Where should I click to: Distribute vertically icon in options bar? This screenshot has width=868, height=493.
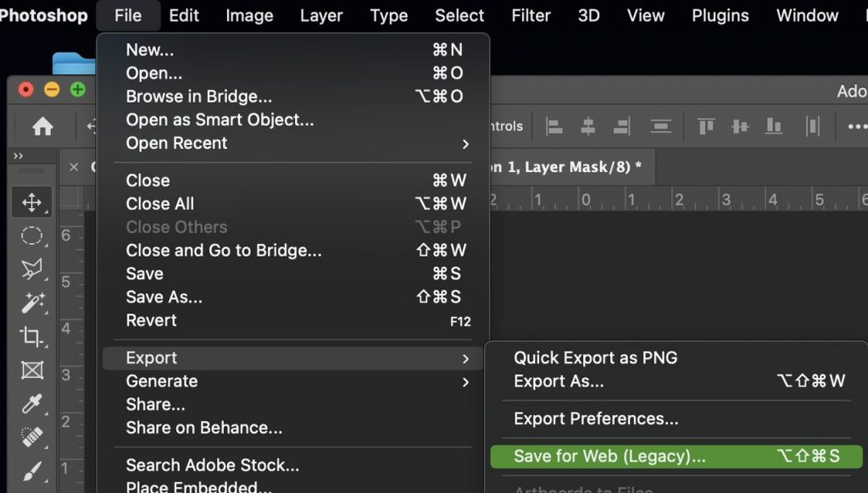661,127
